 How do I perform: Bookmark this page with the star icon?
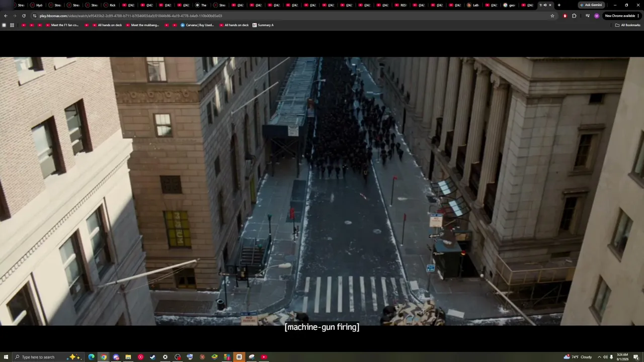point(552,16)
